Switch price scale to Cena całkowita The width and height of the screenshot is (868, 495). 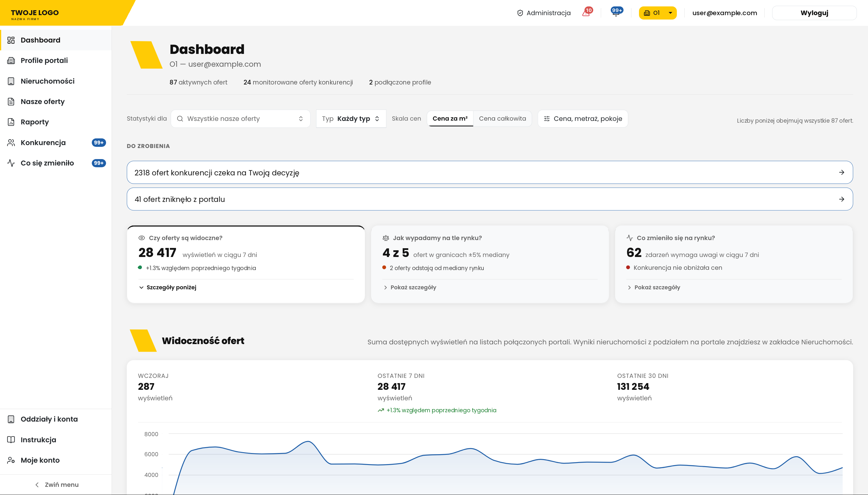click(502, 118)
